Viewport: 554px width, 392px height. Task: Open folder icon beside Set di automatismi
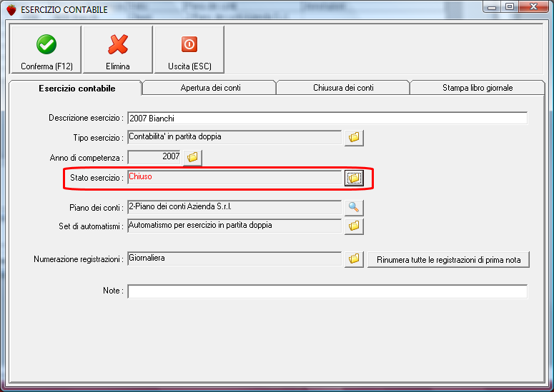click(354, 226)
